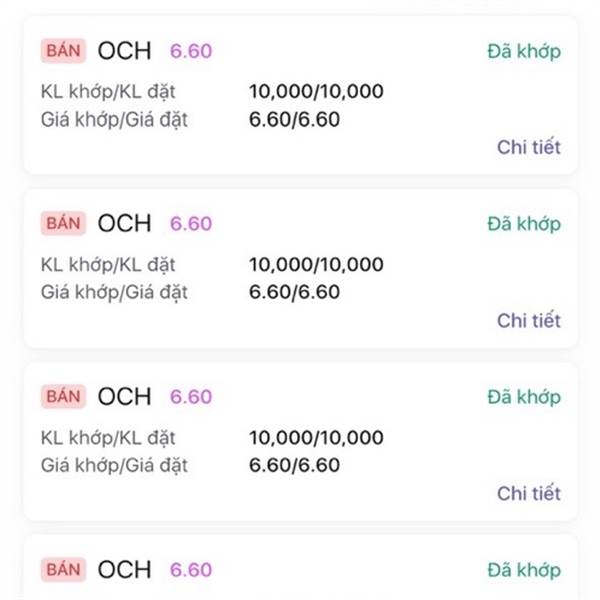The image size is (600, 600).
Task: Click the BÁN badge on the second order
Action: (63, 224)
